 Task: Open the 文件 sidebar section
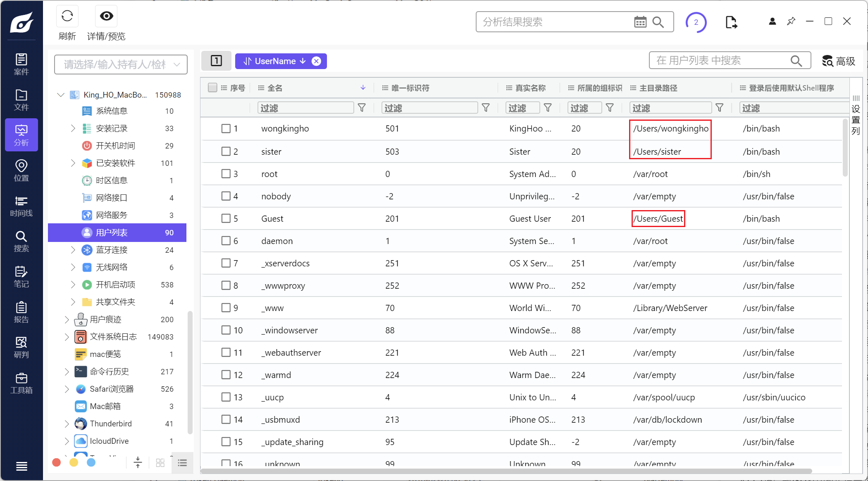pos(21,100)
